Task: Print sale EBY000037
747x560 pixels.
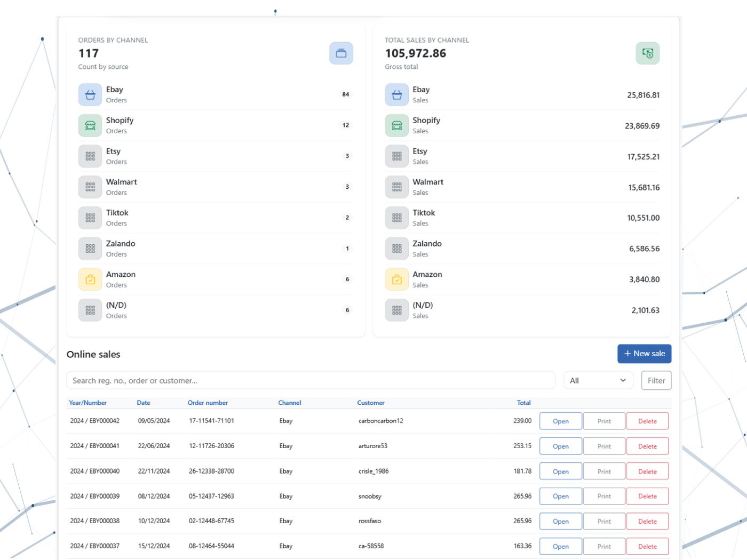Action: (604, 547)
